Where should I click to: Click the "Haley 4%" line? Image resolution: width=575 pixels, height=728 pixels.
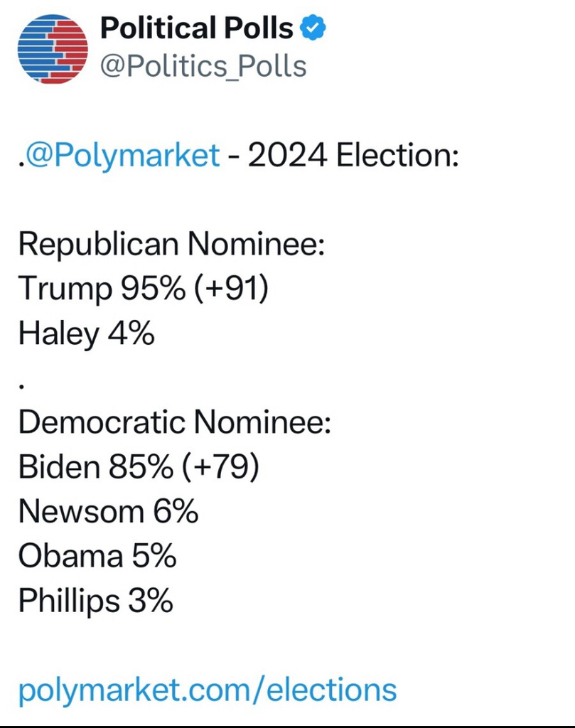(x=86, y=334)
